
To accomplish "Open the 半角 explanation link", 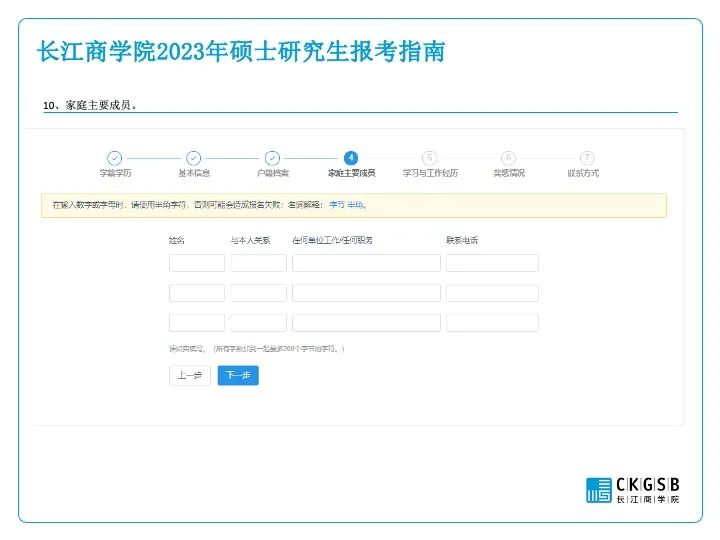I will (355, 205).
